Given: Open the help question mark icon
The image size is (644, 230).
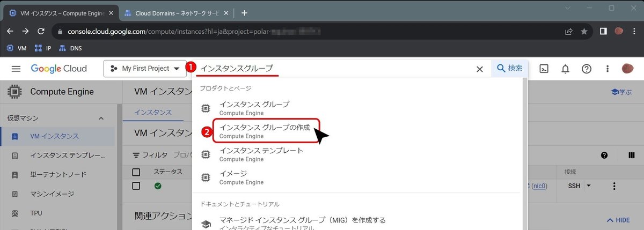Looking at the screenshot, I should pos(587,69).
